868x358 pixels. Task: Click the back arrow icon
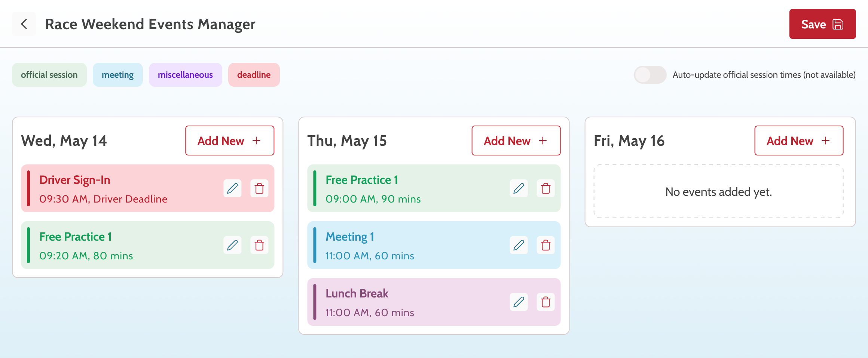tap(24, 24)
